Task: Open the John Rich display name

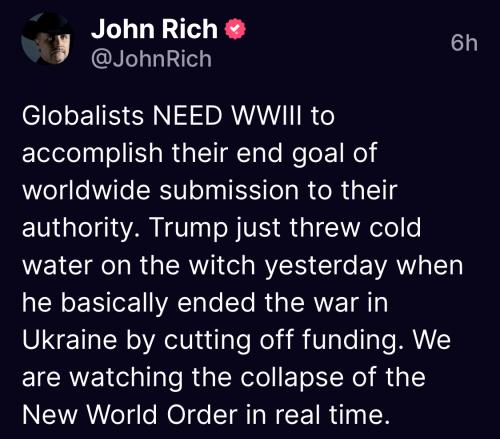Action: click(154, 29)
